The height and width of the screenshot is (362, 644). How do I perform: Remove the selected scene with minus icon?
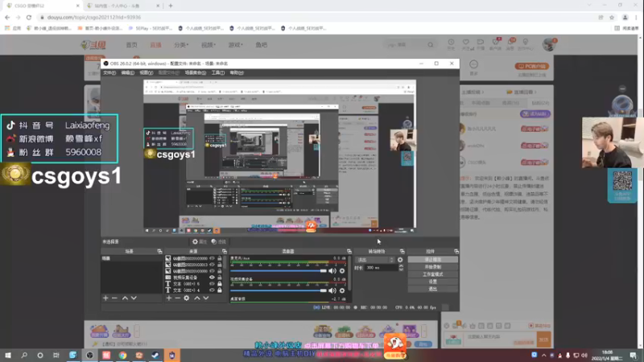click(x=114, y=298)
